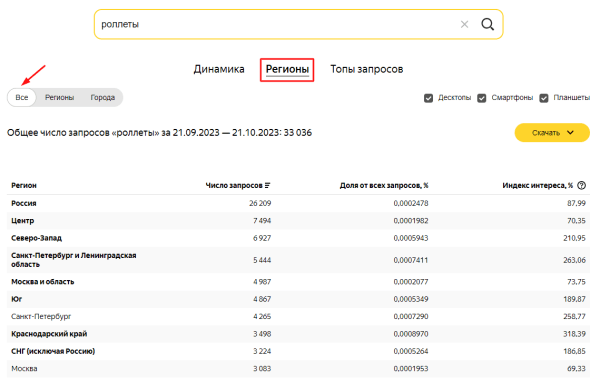This screenshot has height=378, width=600.
Task: Click the value 7 494 for Центр
Action: click(262, 221)
